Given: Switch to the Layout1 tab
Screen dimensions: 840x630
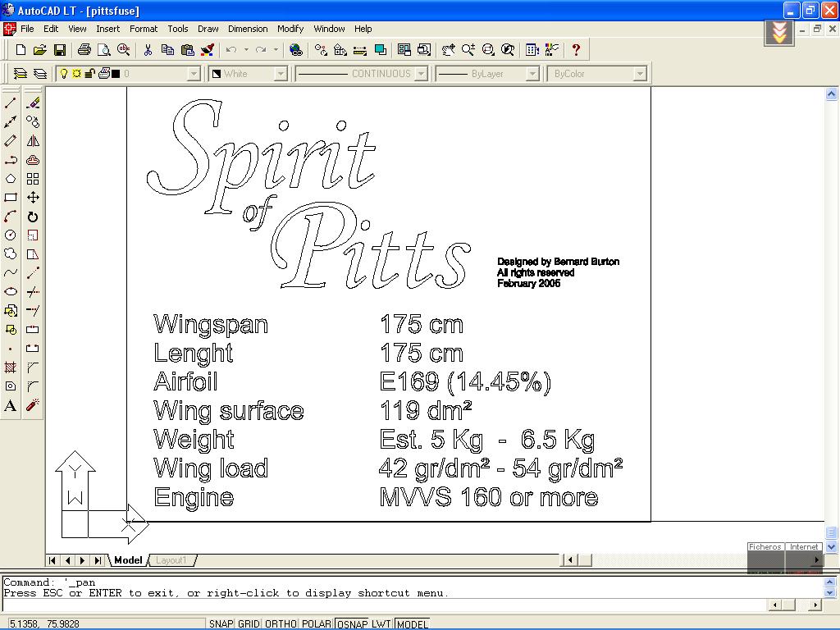Looking at the screenshot, I should 171,560.
